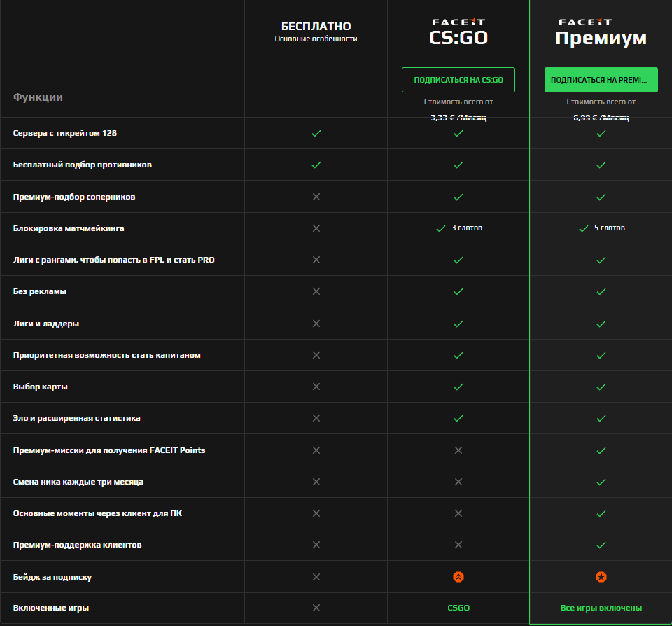Click the Эло и расширенная статистика label

77,418
